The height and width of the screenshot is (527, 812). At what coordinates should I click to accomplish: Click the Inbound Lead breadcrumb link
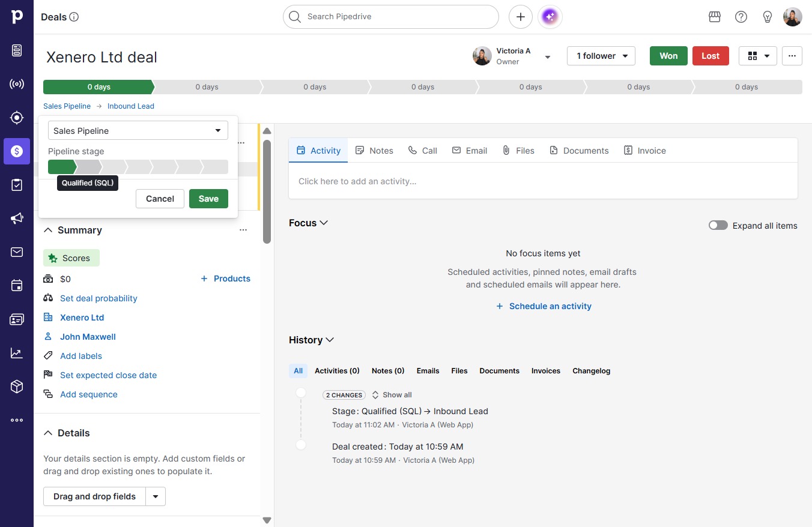click(131, 106)
